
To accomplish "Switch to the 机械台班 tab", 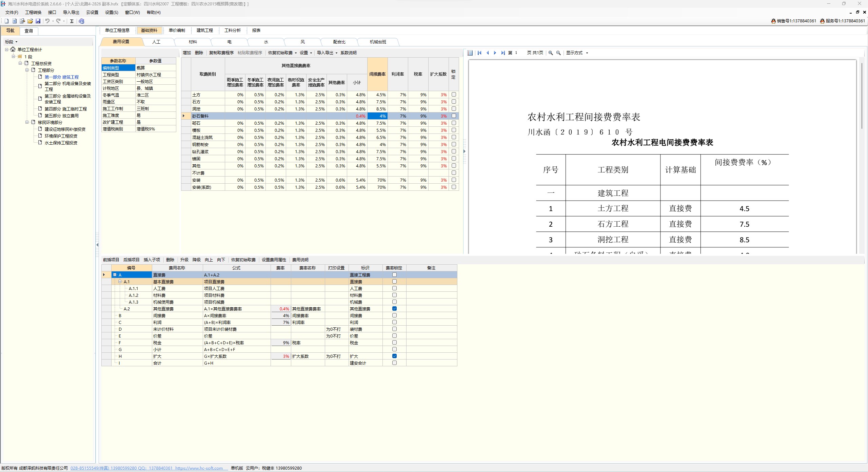I will point(378,42).
